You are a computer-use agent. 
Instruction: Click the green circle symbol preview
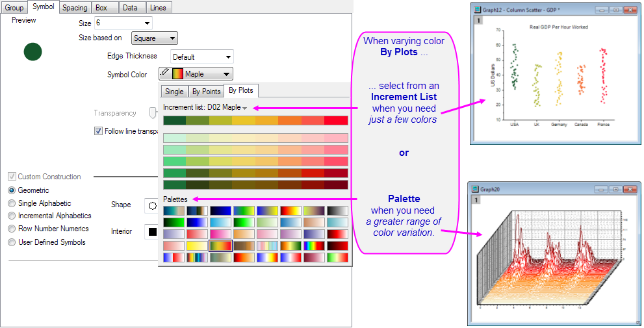[33, 52]
